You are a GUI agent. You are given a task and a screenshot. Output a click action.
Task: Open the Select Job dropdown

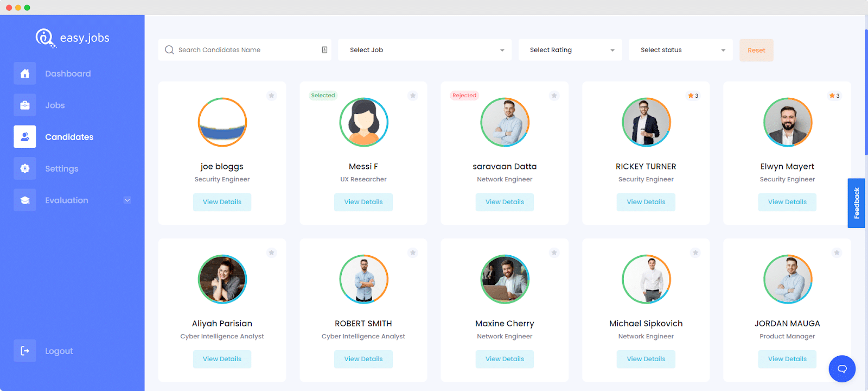click(x=425, y=50)
